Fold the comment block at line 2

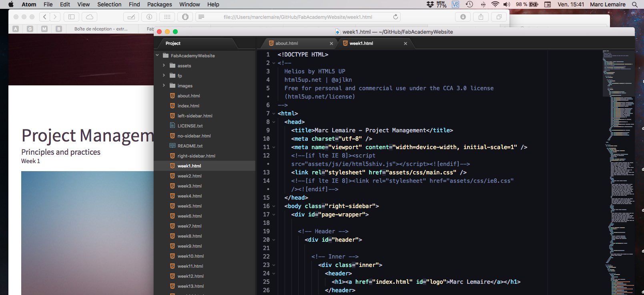(274, 63)
